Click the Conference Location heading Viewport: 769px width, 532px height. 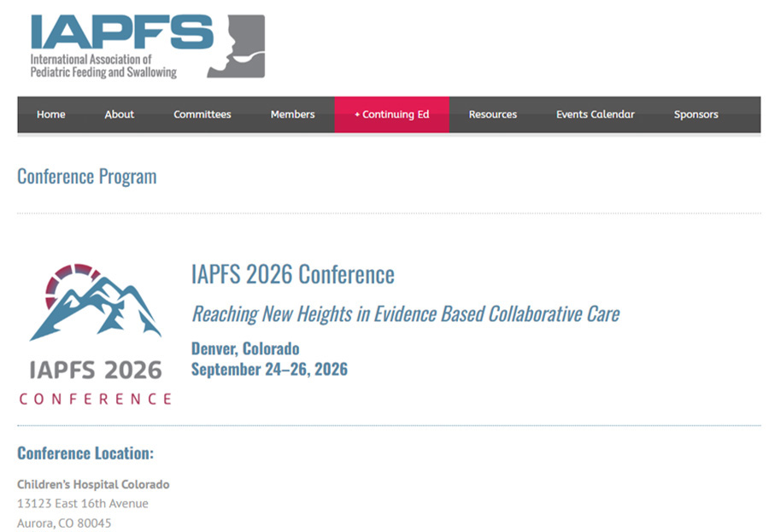(x=85, y=453)
